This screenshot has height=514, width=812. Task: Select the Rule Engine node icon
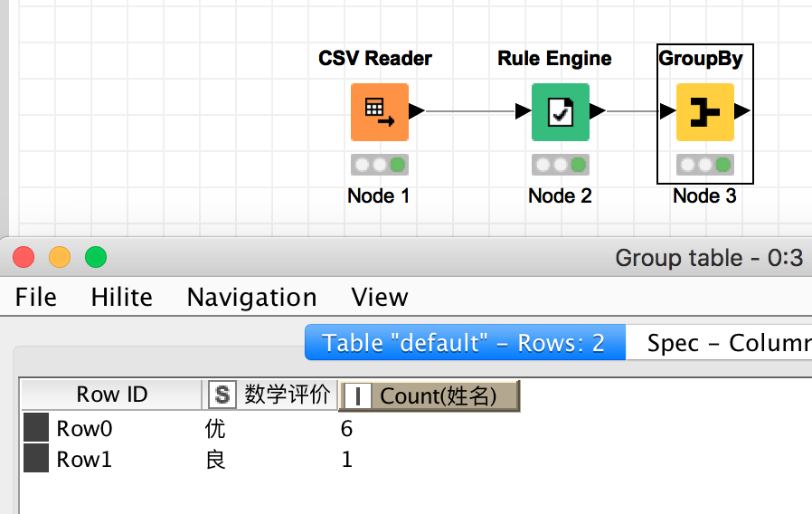coord(561,112)
